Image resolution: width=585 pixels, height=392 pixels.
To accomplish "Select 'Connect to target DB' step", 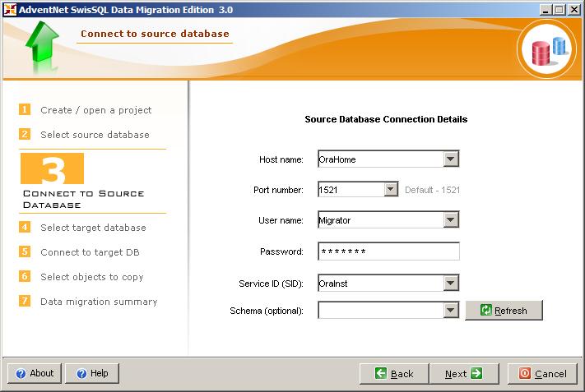I will pos(90,252).
